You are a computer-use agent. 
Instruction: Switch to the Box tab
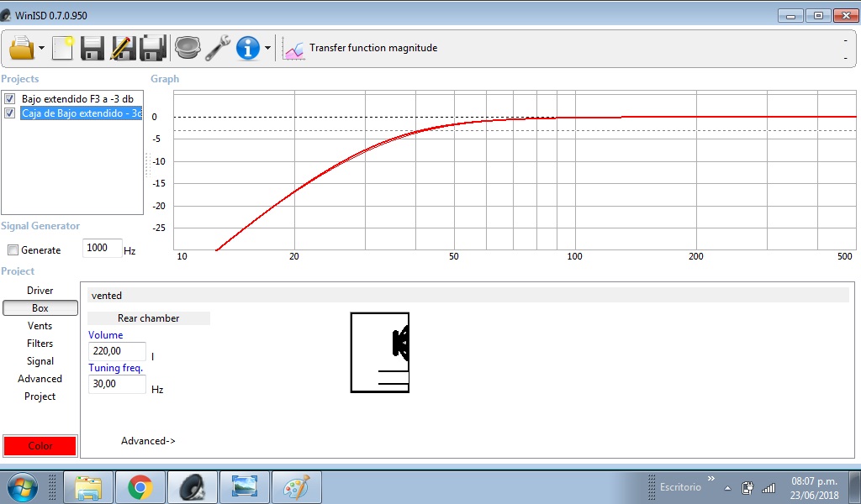point(40,308)
